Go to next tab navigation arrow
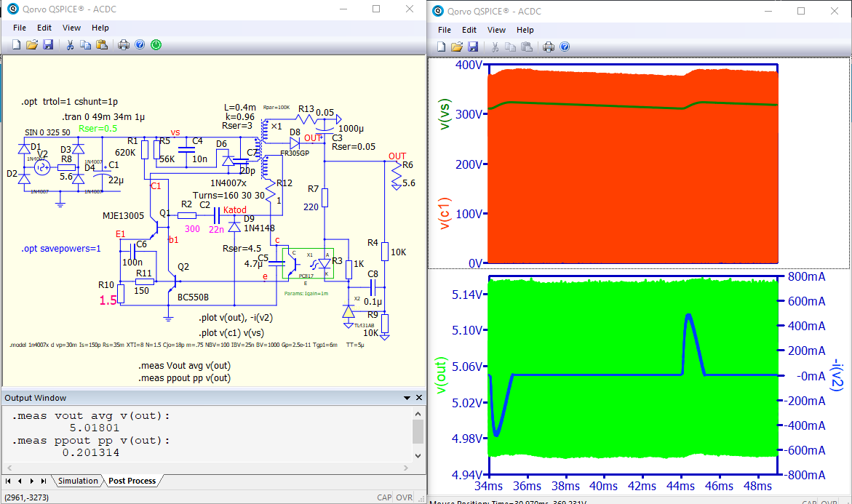852x504 pixels. pyautogui.click(x=31, y=481)
